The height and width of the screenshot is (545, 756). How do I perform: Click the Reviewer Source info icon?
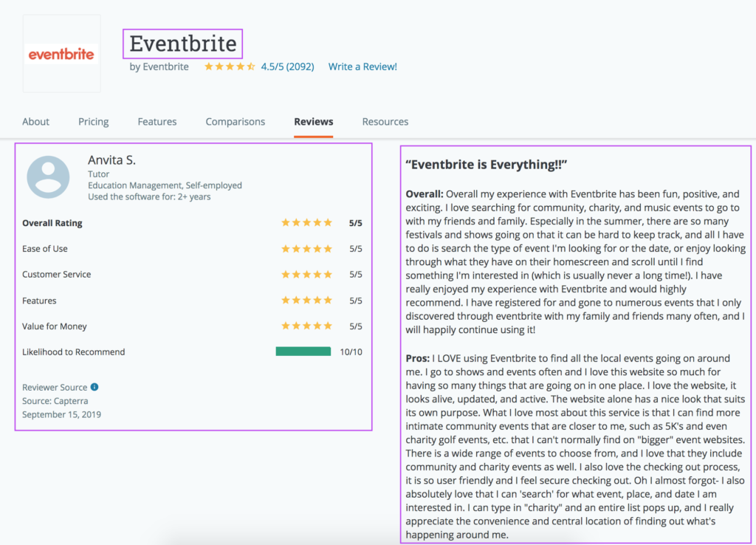click(x=94, y=387)
